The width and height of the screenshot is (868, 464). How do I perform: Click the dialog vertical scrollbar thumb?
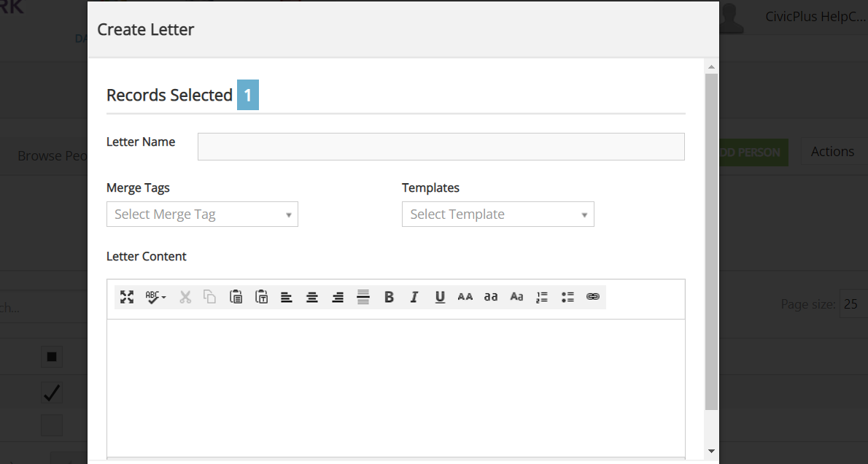(x=711, y=241)
